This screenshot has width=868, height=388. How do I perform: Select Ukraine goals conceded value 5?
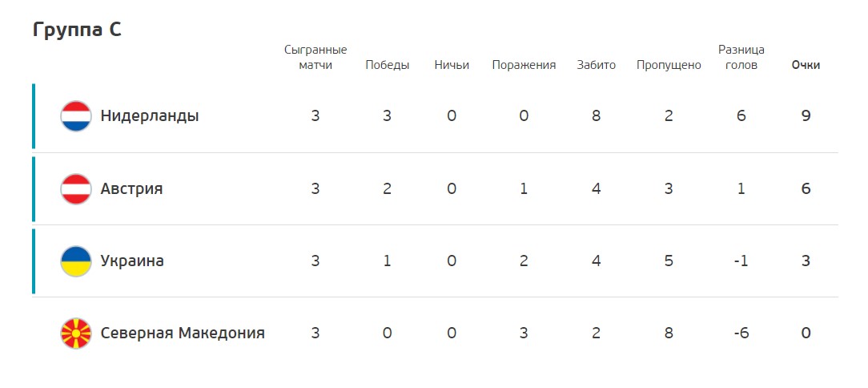tap(669, 261)
